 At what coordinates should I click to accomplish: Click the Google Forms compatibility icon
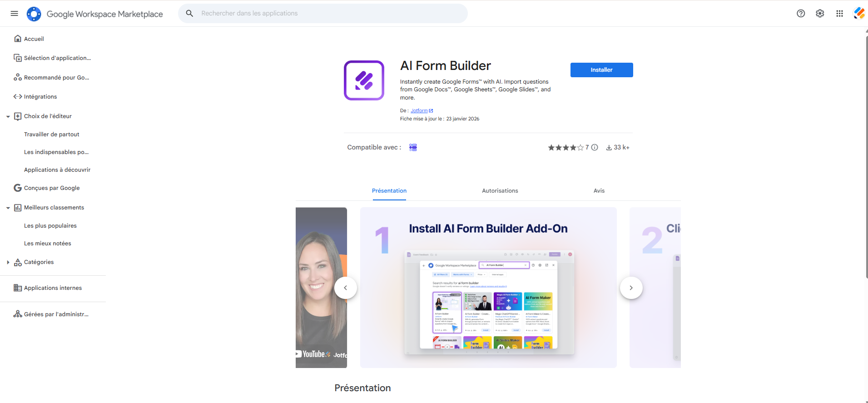(413, 147)
